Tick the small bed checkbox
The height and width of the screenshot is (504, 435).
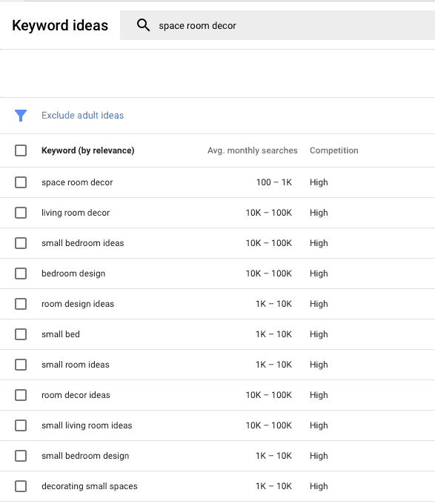pos(21,334)
